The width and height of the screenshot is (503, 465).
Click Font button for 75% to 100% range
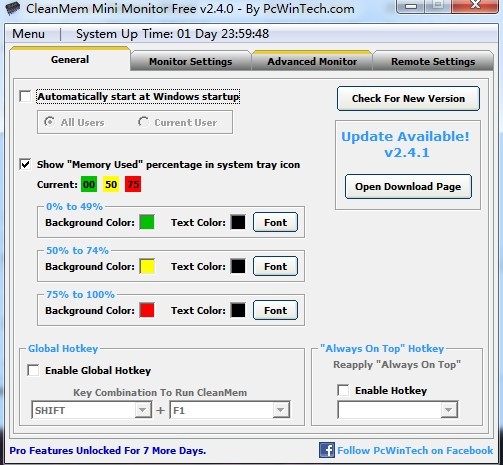pos(275,310)
